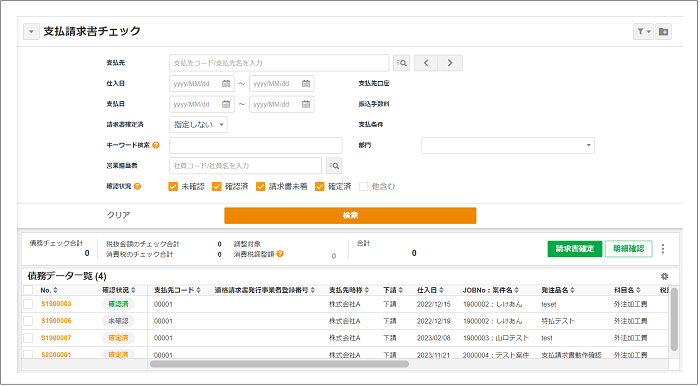Open the 部門 department dropdown
Screen dimensions: 700x386
[x=508, y=145]
